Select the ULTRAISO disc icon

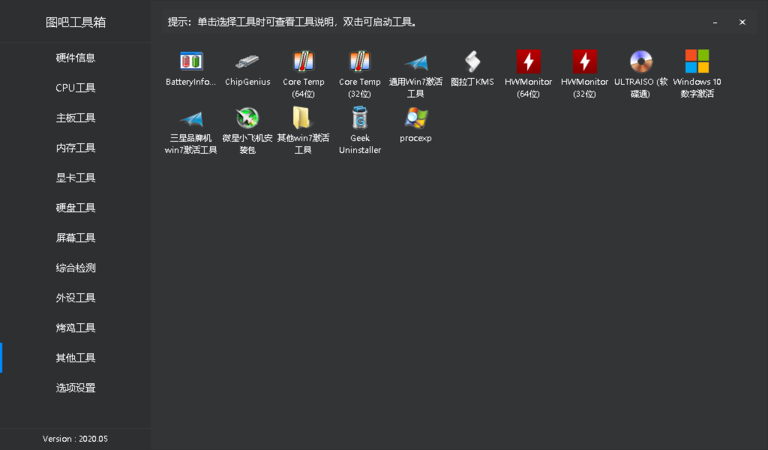[x=641, y=62]
